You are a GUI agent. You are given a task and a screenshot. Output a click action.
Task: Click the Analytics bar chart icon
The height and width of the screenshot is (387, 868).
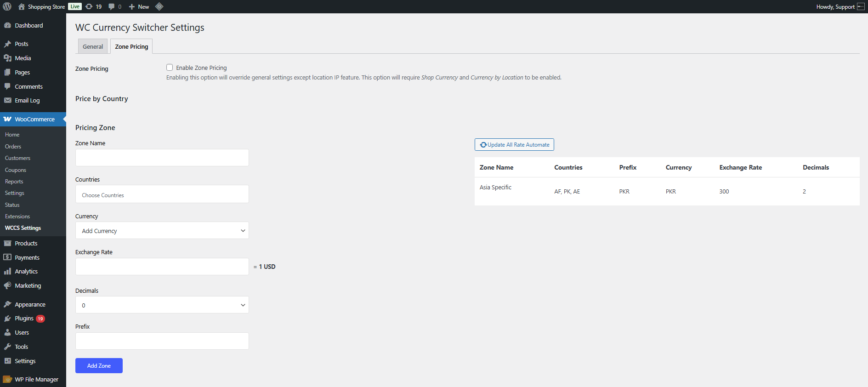coord(7,271)
